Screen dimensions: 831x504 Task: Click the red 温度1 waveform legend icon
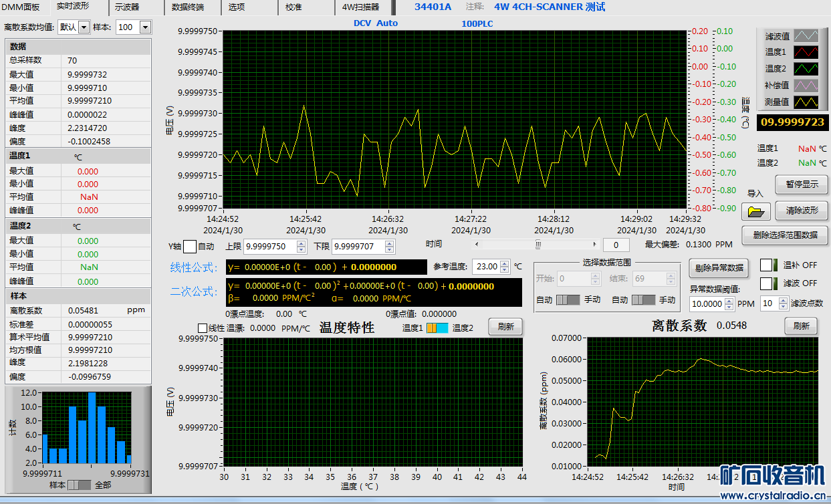(806, 52)
